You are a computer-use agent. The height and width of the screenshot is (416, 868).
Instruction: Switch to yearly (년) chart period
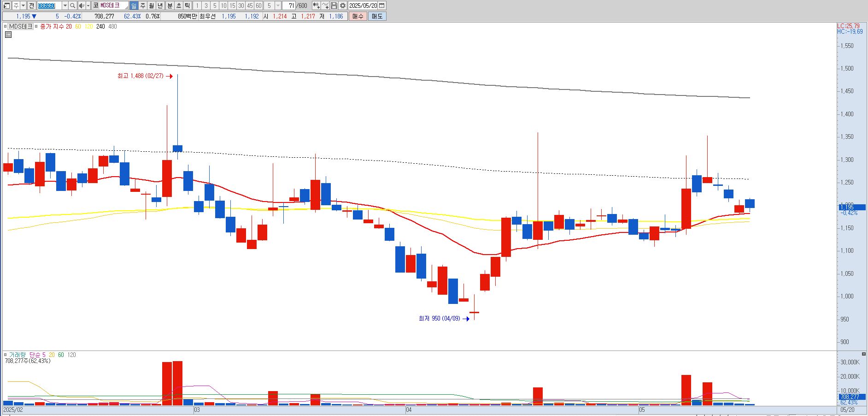tap(160, 6)
